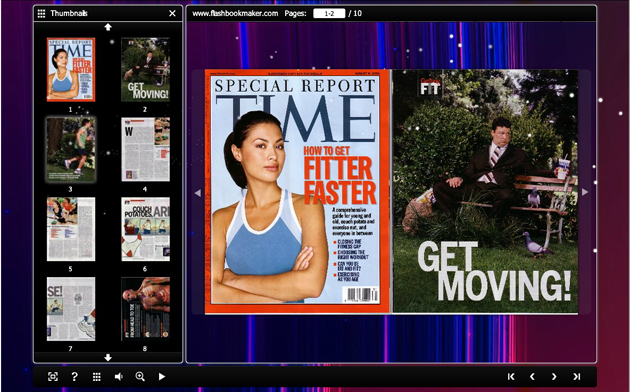Select page 4 article thumbnail

145,149
